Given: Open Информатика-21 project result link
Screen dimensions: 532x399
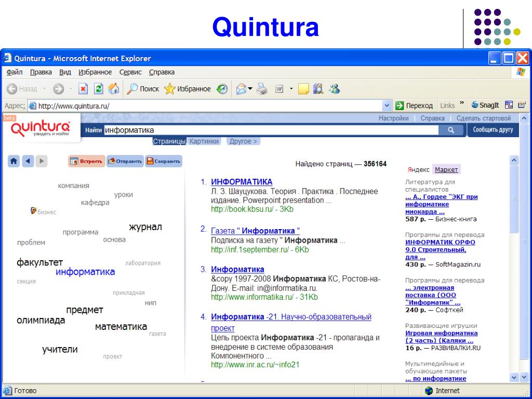Looking at the screenshot, I should coord(291,322).
